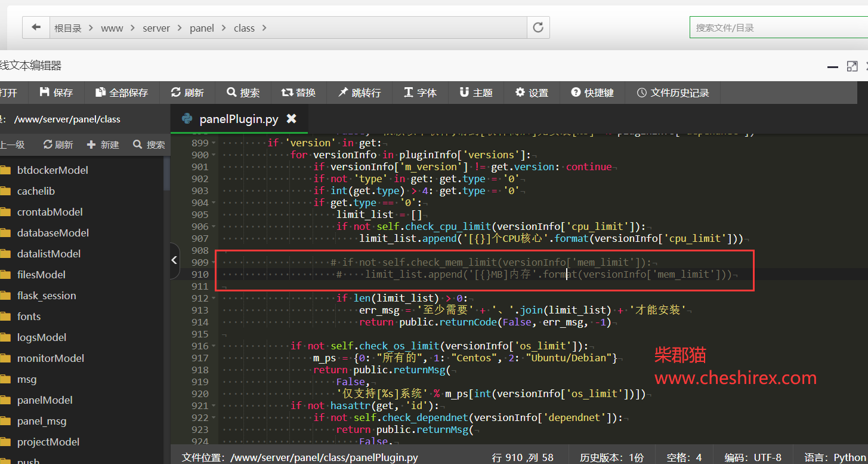
Task: Click the sidebar 刷新 refresh button
Action: (58, 145)
